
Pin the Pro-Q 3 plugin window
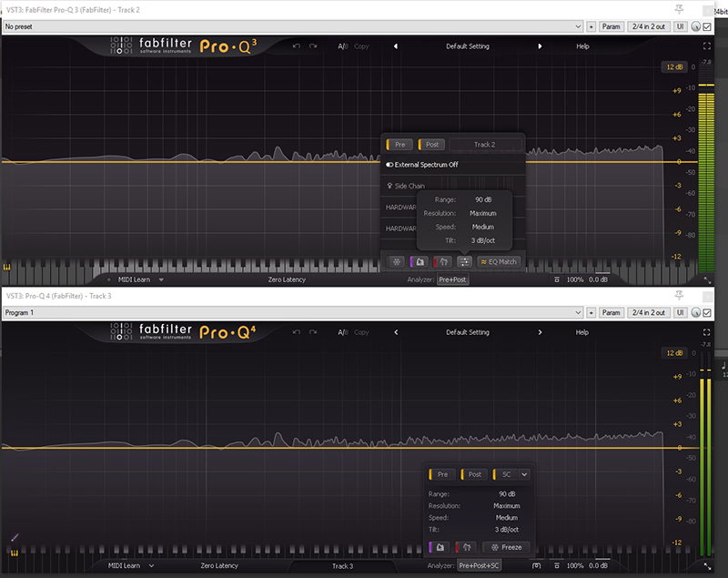click(679, 9)
